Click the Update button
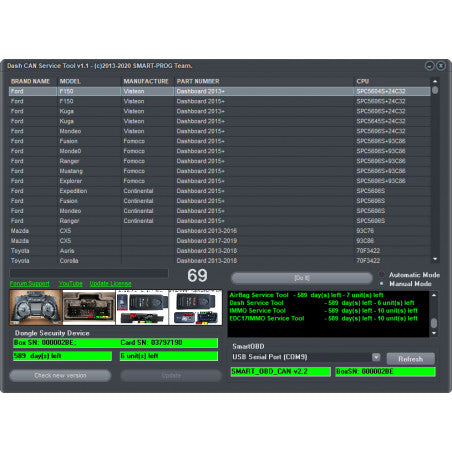The image size is (452, 452). [x=171, y=376]
